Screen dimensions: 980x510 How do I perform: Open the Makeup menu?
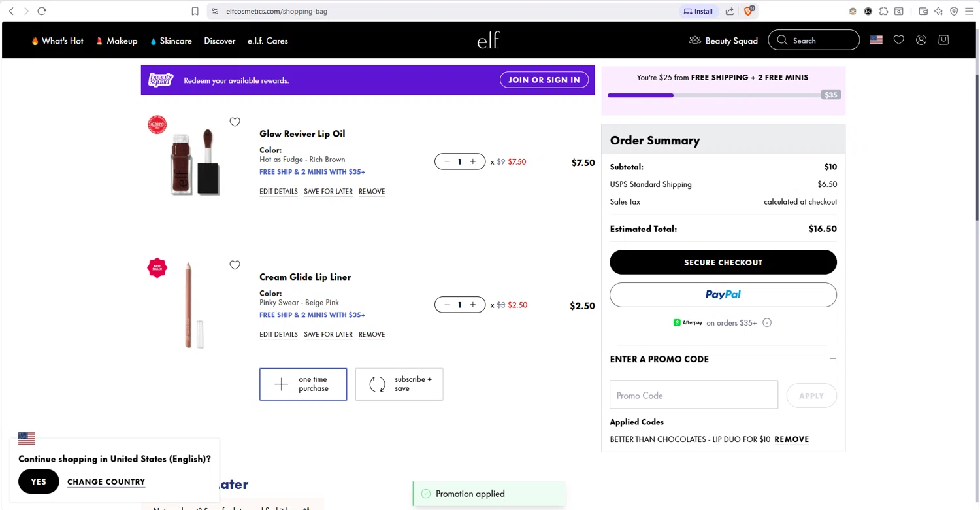(117, 41)
